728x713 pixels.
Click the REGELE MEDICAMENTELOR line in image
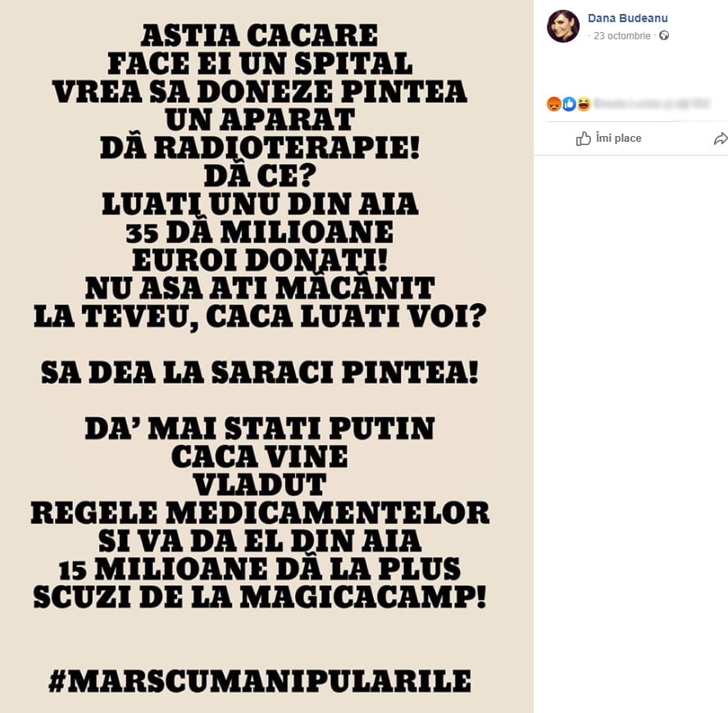259,512
